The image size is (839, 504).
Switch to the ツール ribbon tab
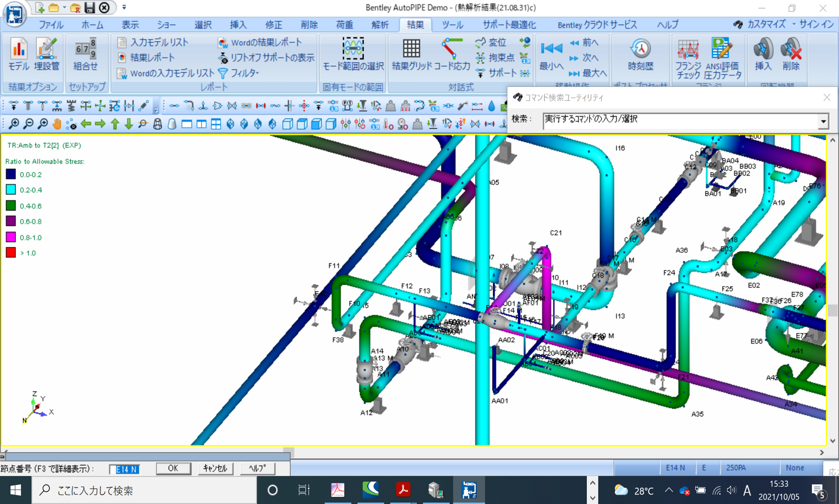tap(453, 25)
